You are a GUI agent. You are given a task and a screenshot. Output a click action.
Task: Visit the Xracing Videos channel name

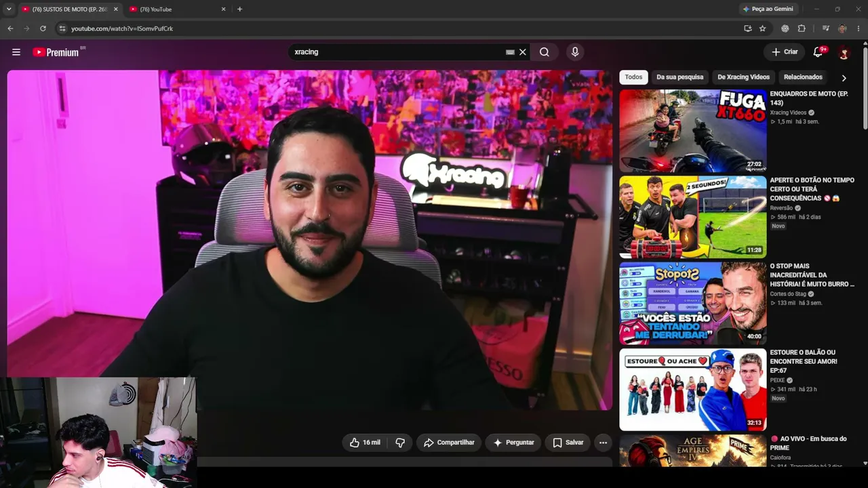click(788, 113)
